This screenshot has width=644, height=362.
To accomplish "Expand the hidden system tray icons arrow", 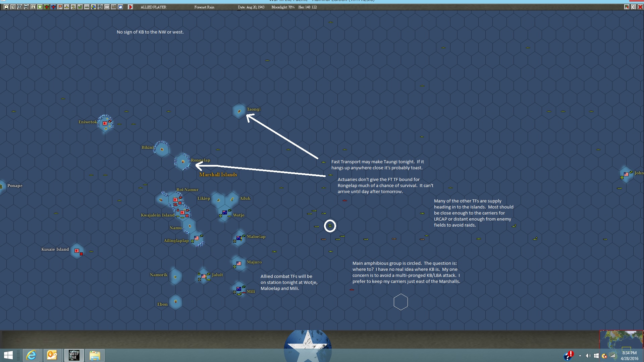I will click(580, 356).
